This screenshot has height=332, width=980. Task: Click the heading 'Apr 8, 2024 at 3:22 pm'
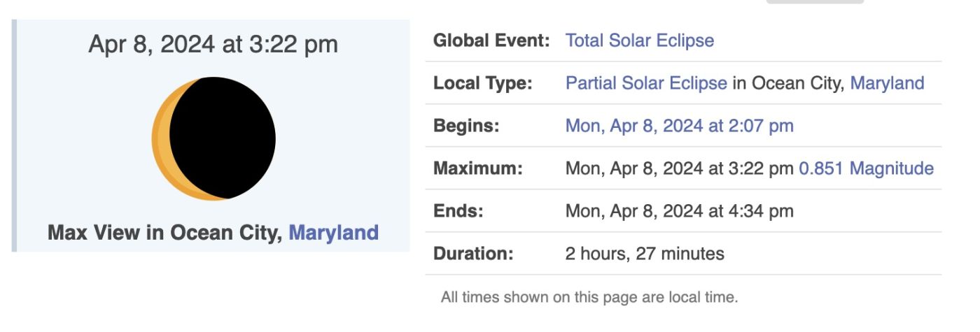[x=213, y=45]
